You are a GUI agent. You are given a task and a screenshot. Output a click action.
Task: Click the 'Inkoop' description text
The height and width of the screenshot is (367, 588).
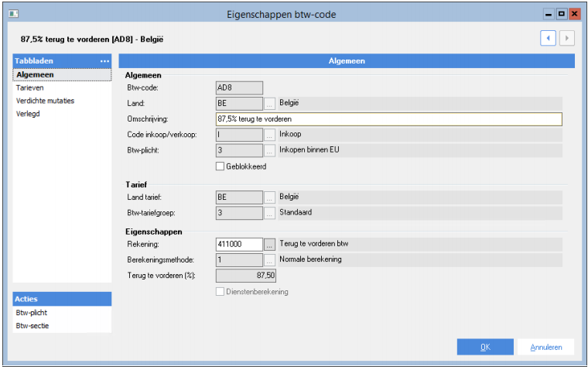coord(290,134)
